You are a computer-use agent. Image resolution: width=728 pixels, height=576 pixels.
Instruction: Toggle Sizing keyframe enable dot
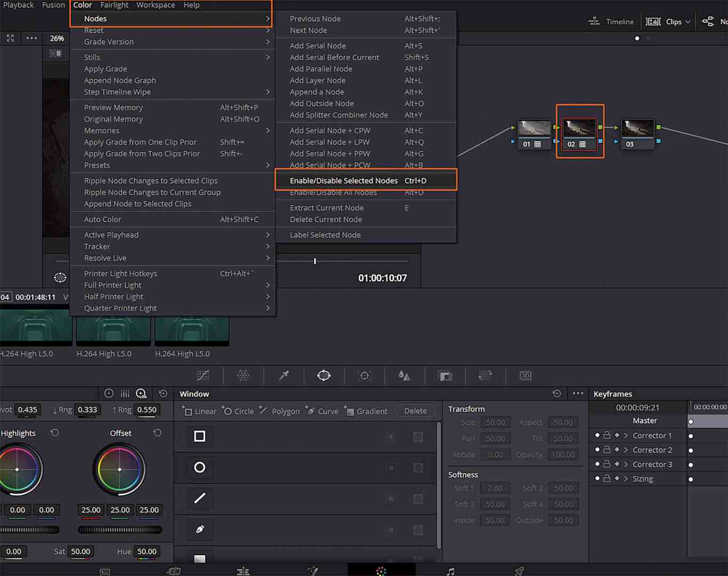point(597,478)
